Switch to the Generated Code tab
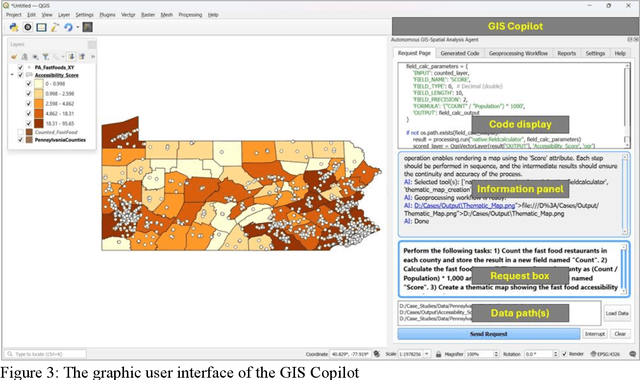The height and width of the screenshot is (380, 640). coord(460,53)
